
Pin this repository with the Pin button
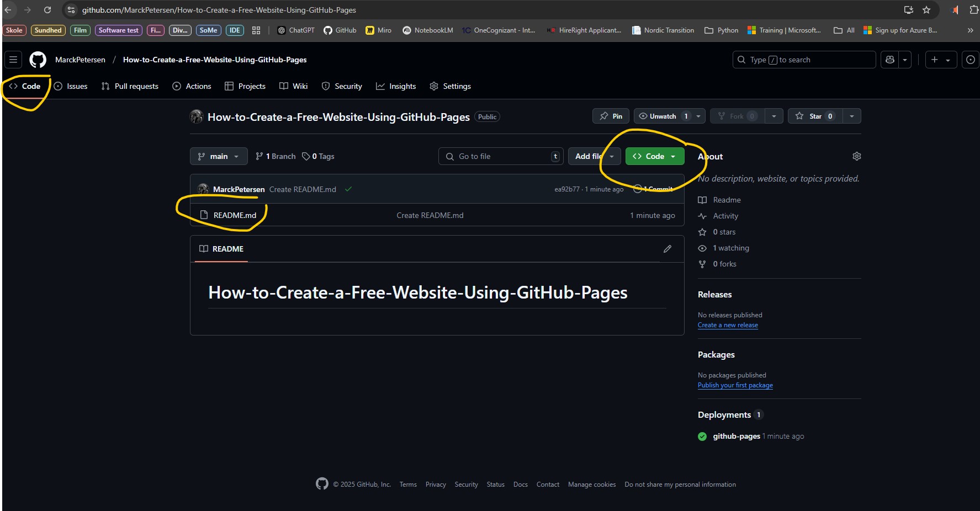pyautogui.click(x=611, y=116)
